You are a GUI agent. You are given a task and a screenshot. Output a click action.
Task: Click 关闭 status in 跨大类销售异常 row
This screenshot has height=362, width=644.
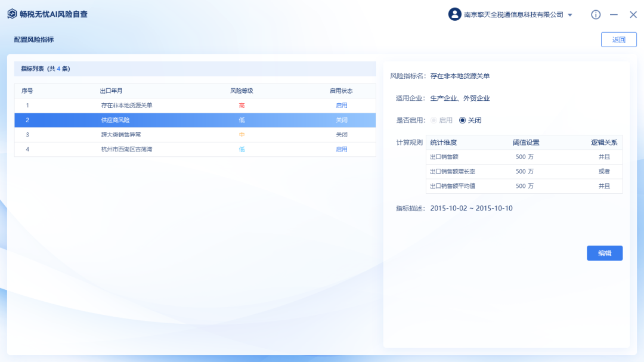tap(341, 135)
